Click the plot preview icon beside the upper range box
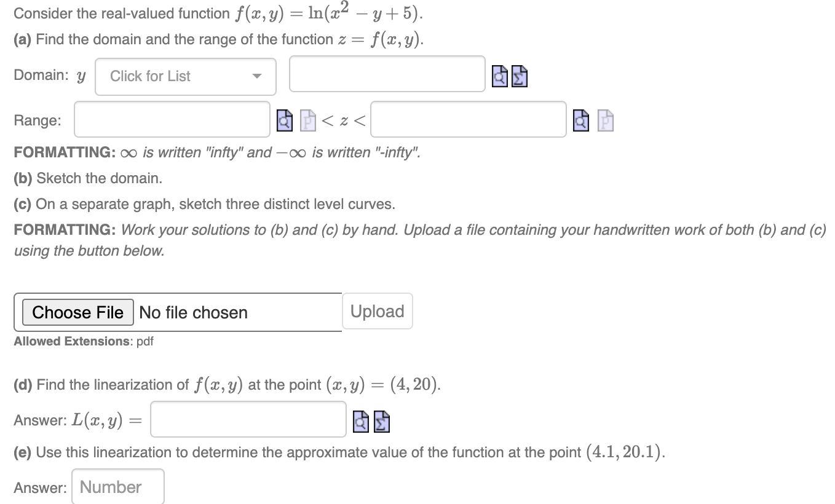Screen dimensions: 835x504 tap(606, 120)
